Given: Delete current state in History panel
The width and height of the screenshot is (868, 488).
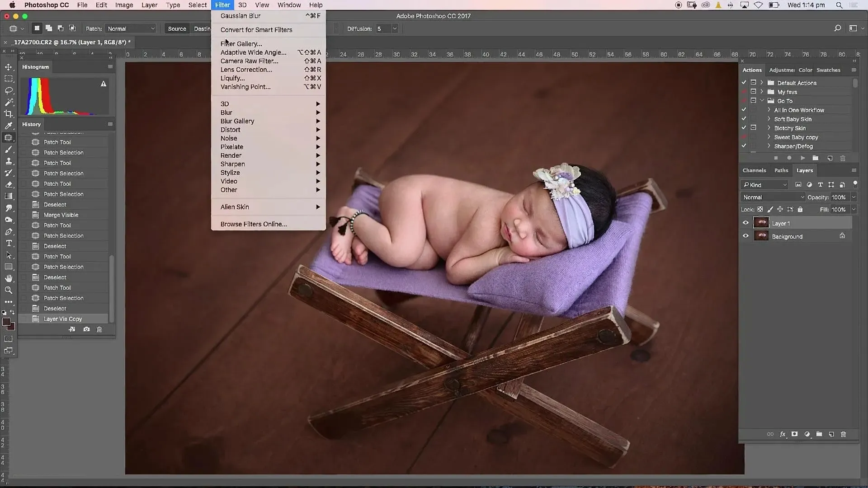Looking at the screenshot, I should click(x=99, y=329).
